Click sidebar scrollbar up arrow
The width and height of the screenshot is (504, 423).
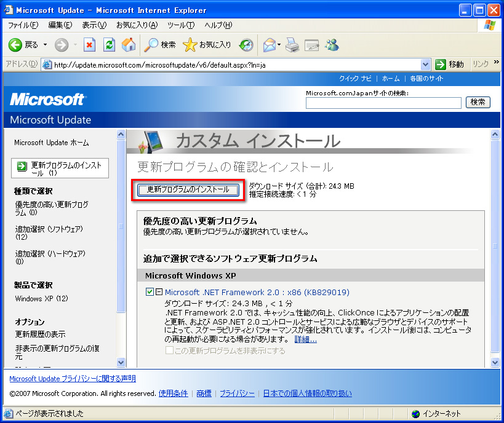pos(121,134)
